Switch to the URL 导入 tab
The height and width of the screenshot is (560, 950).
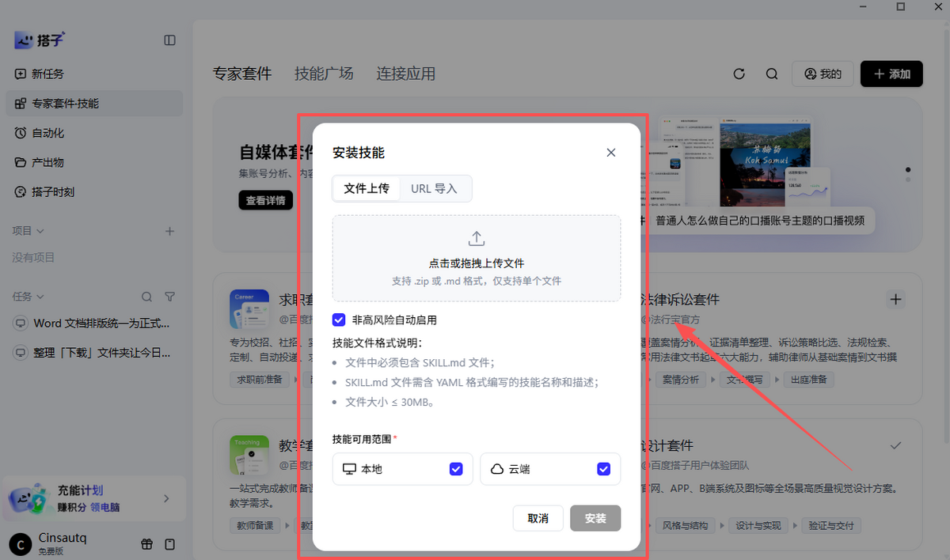click(435, 189)
